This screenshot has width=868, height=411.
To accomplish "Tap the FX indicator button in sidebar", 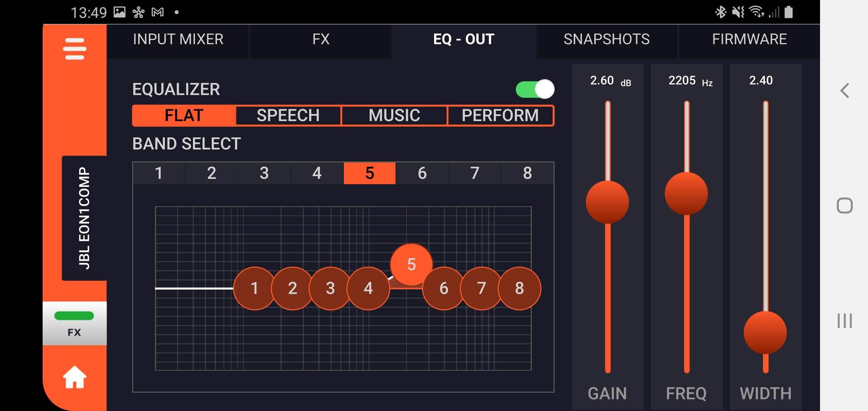I will (x=75, y=323).
